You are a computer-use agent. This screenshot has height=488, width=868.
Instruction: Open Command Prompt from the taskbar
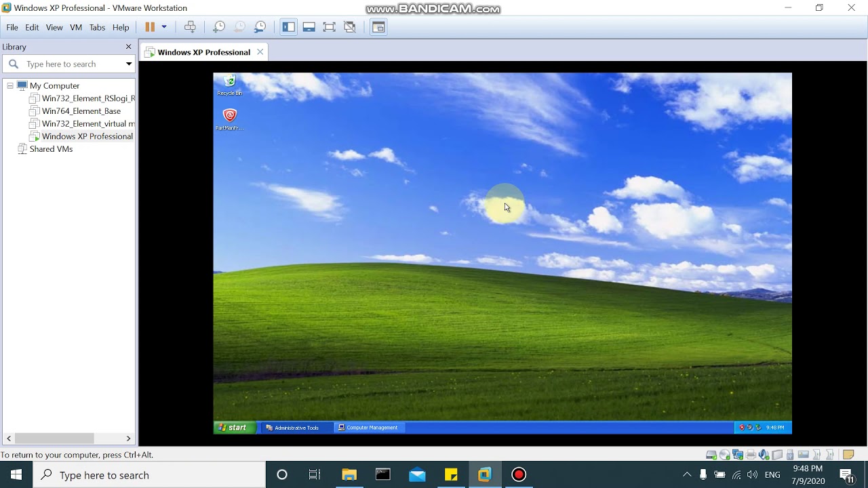tap(383, 474)
